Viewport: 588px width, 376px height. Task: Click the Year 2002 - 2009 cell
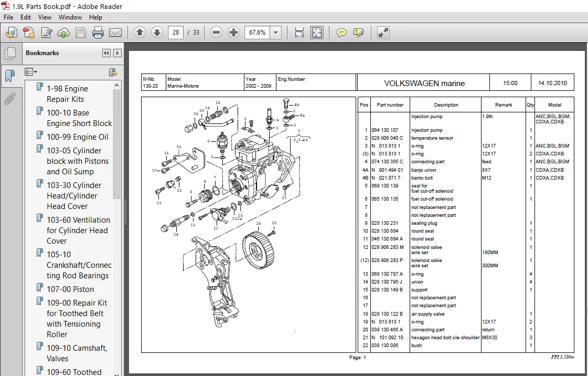pos(260,82)
